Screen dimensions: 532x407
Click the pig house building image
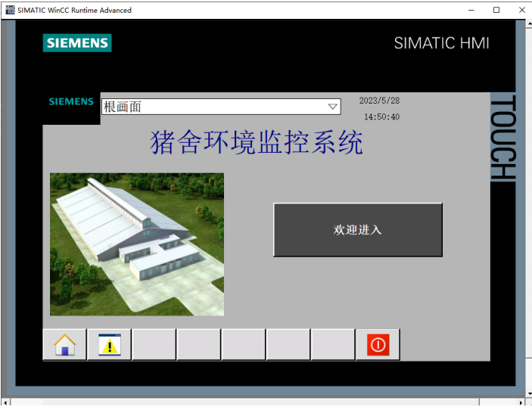click(137, 244)
